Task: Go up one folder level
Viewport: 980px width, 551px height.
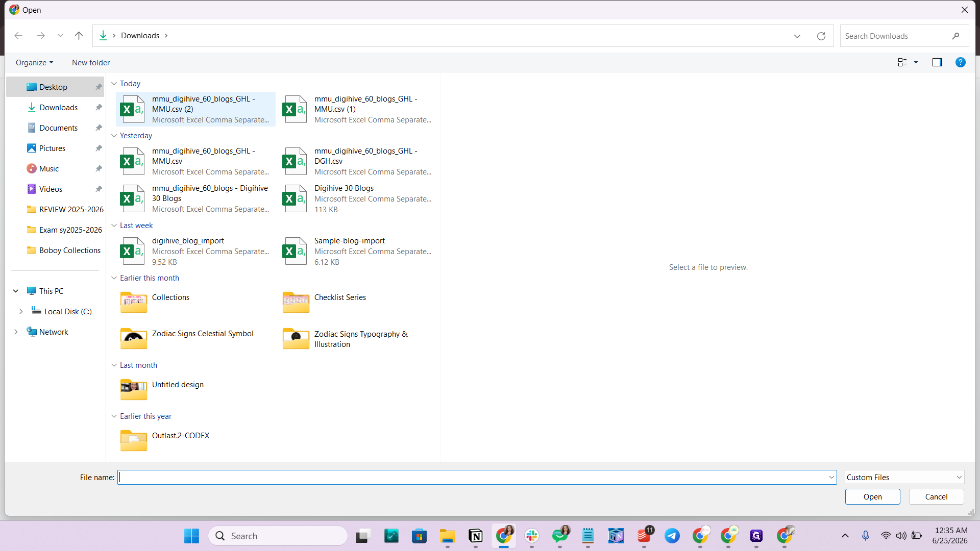Action: pos(79,36)
